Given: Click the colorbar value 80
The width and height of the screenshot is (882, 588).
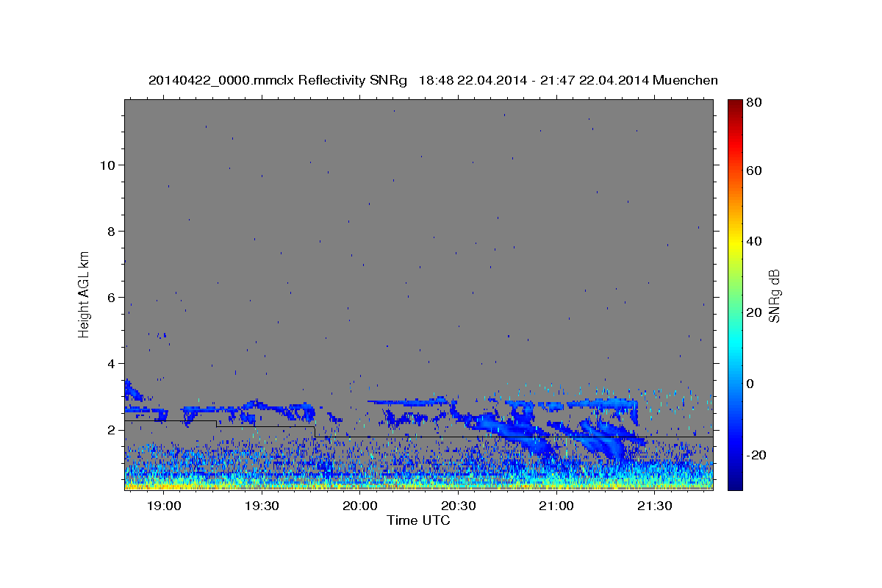Looking at the screenshot, I should click(x=754, y=103).
